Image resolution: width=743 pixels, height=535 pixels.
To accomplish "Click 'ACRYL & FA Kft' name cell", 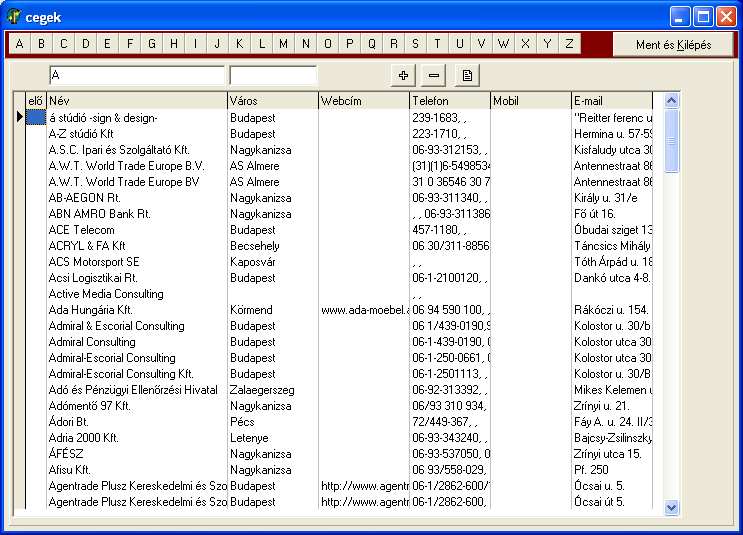I will click(x=137, y=245).
